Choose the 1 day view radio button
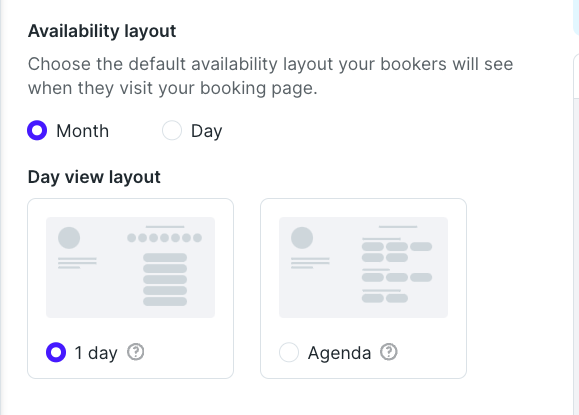 coord(56,352)
